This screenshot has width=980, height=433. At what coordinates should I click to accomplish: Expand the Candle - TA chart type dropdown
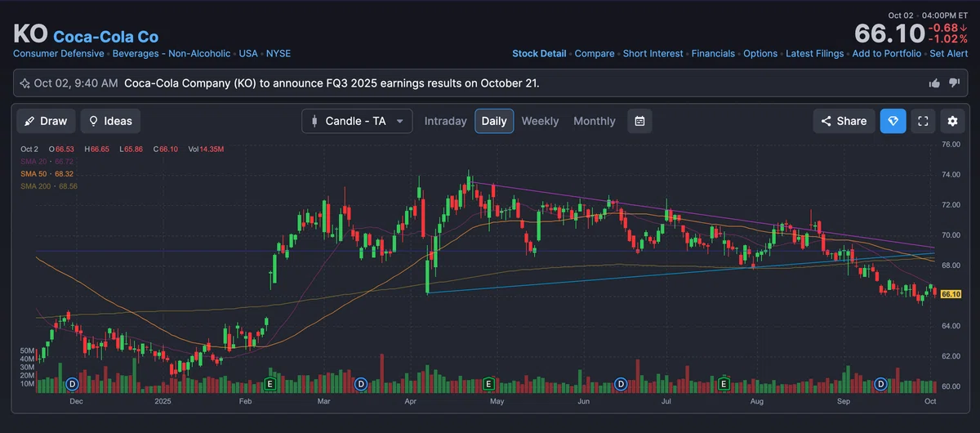click(x=357, y=121)
